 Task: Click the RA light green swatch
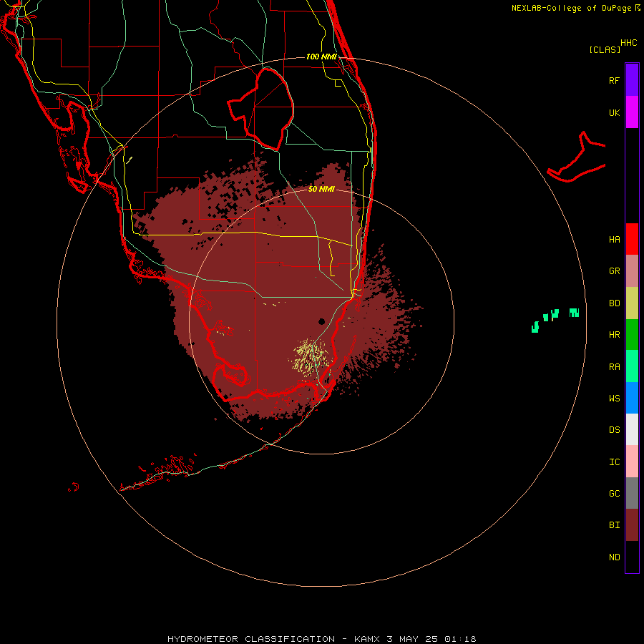pos(632,366)
